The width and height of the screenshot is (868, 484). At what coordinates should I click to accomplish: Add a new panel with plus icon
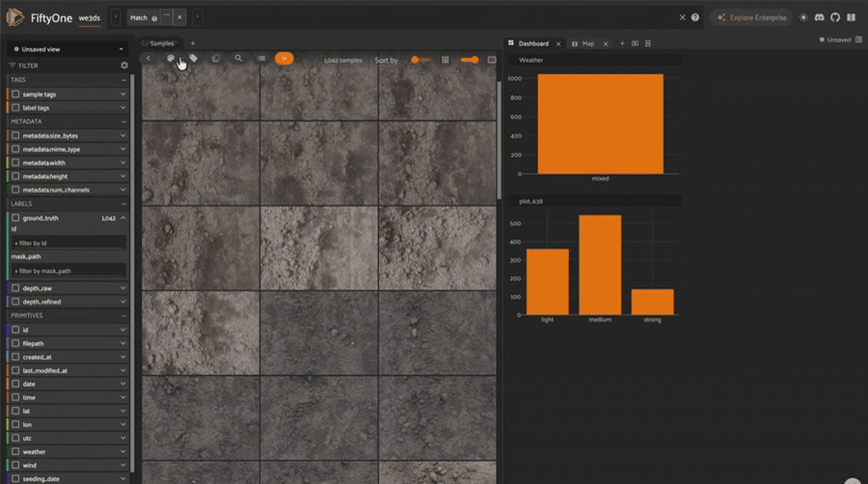(x=622, y=43)
